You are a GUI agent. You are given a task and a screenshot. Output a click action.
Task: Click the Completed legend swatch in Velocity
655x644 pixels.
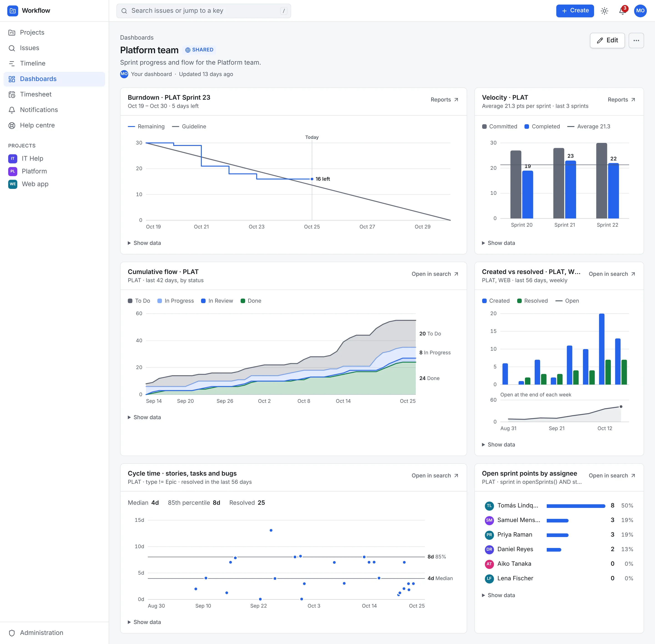coord(527,127)
